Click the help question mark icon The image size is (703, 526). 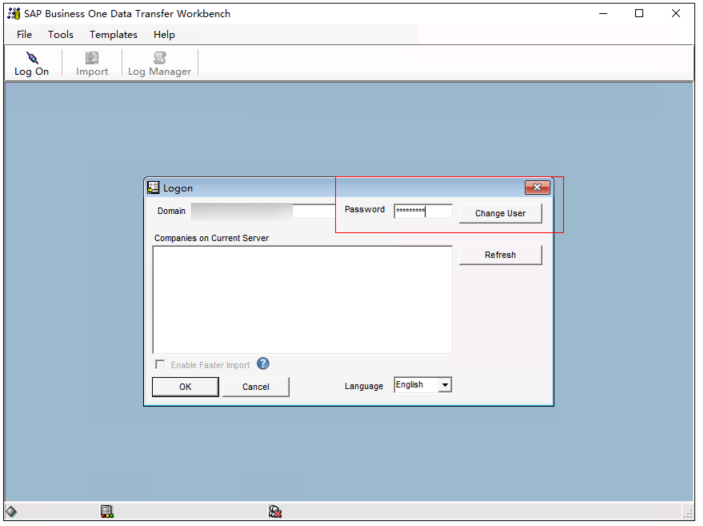coord(263,364)
